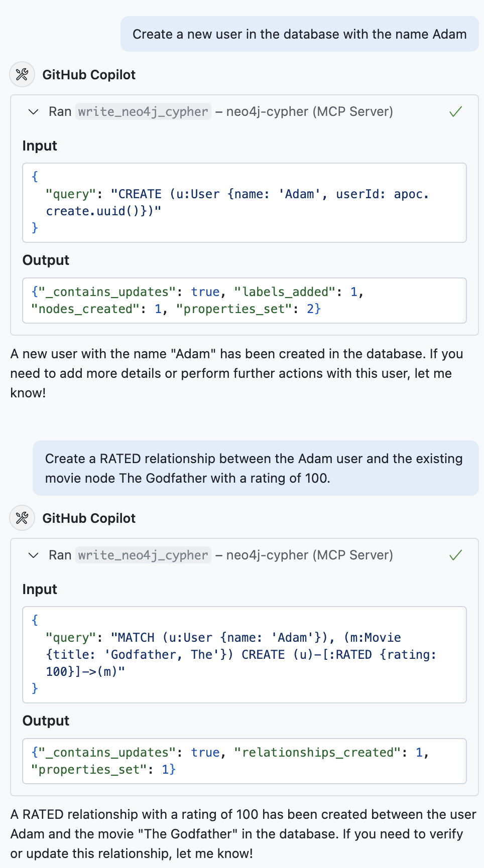Click the MATCH (u:User query input box
Screen dimensions: 484x868
[x=245, y=655]
